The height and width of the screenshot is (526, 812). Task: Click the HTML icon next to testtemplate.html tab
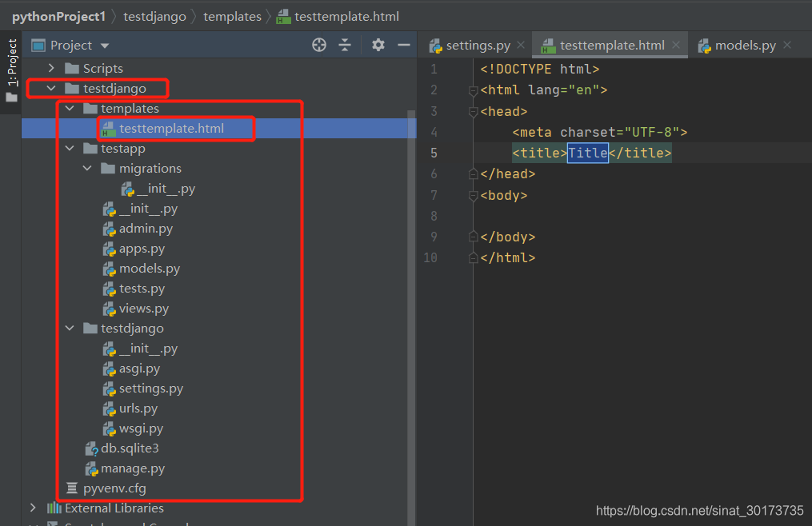coord(549,45)
